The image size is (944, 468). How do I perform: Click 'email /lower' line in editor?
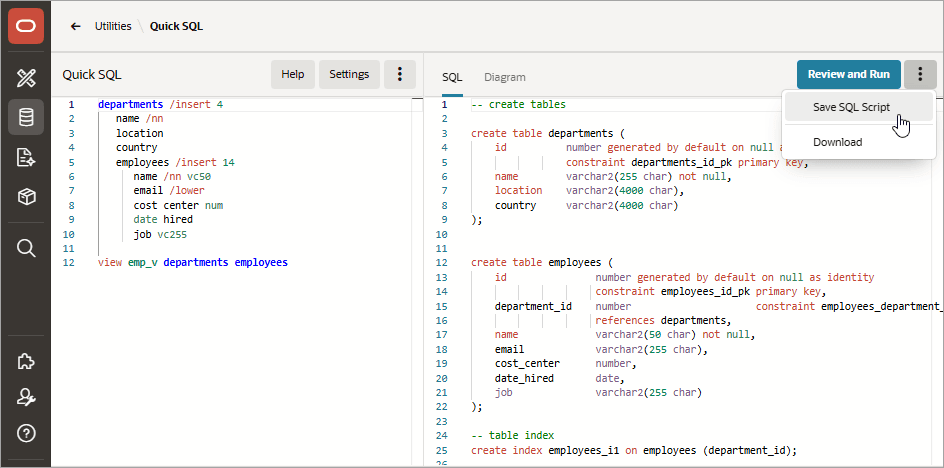(169, 191)
